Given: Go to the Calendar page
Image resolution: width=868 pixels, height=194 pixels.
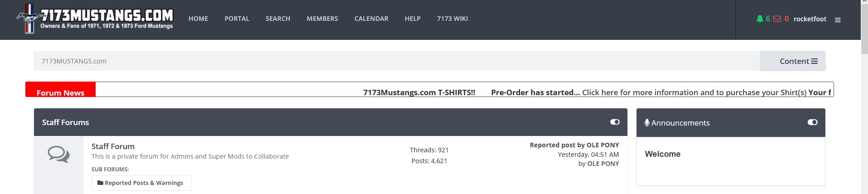Looking at the screenshot, I should click(371, 19).
